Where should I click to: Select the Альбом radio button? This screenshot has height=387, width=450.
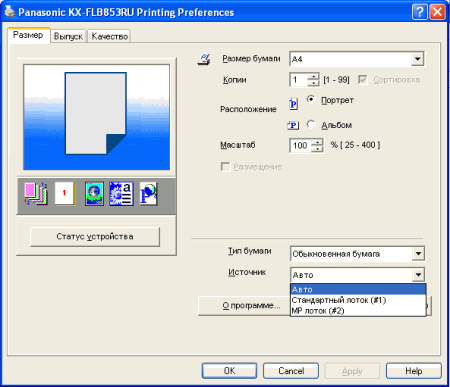[311, 124]
